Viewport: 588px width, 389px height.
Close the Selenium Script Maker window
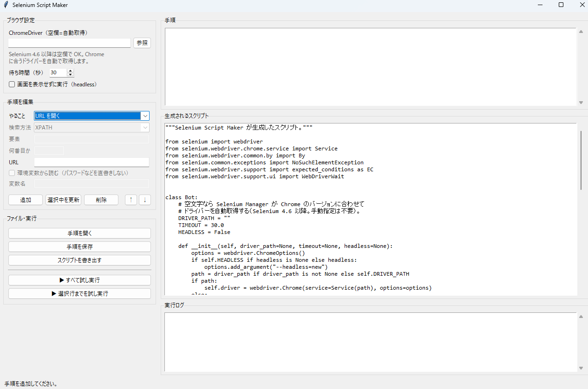(x=582, y=5)
